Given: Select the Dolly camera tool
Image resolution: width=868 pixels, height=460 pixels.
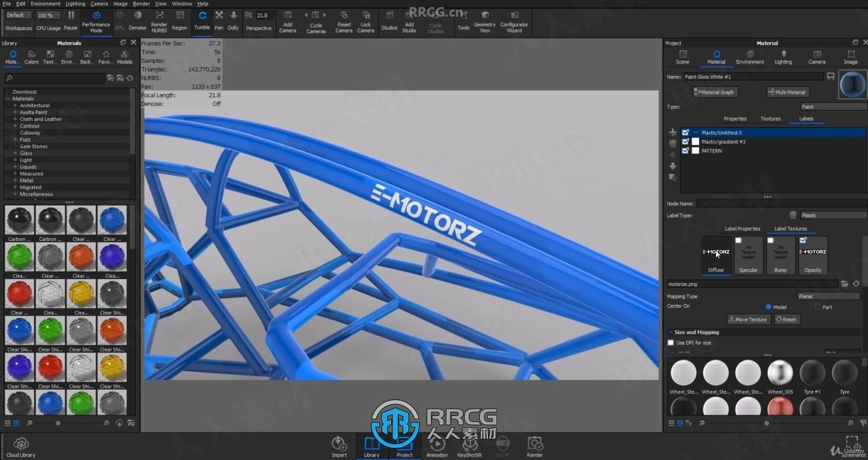Looking at the screenshot, I should (234, 20).
